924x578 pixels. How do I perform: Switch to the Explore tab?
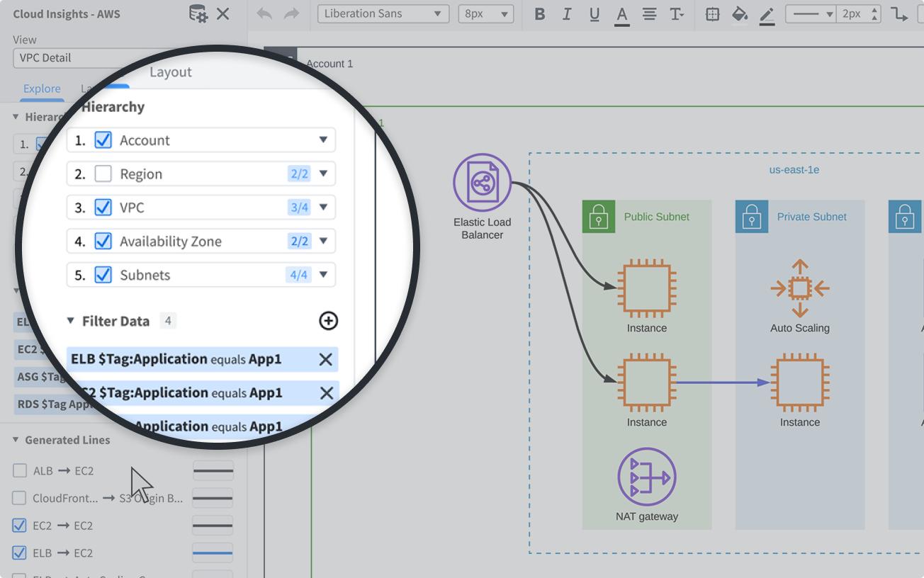(42, 89)
